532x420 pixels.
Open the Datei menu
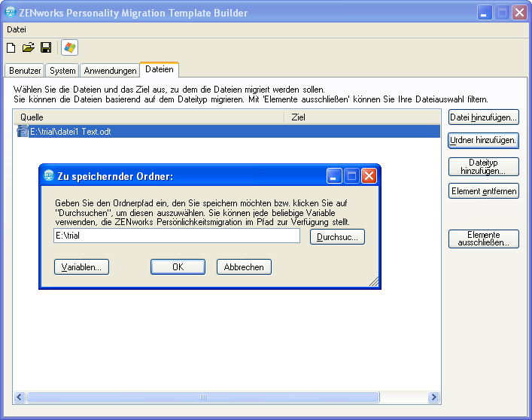click(17, 29)
